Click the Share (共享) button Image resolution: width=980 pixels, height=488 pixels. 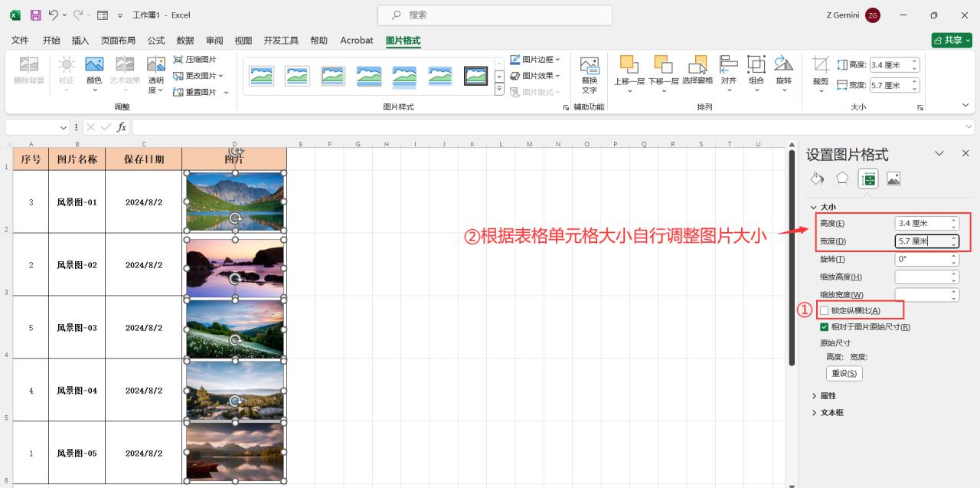pos(952,41)
